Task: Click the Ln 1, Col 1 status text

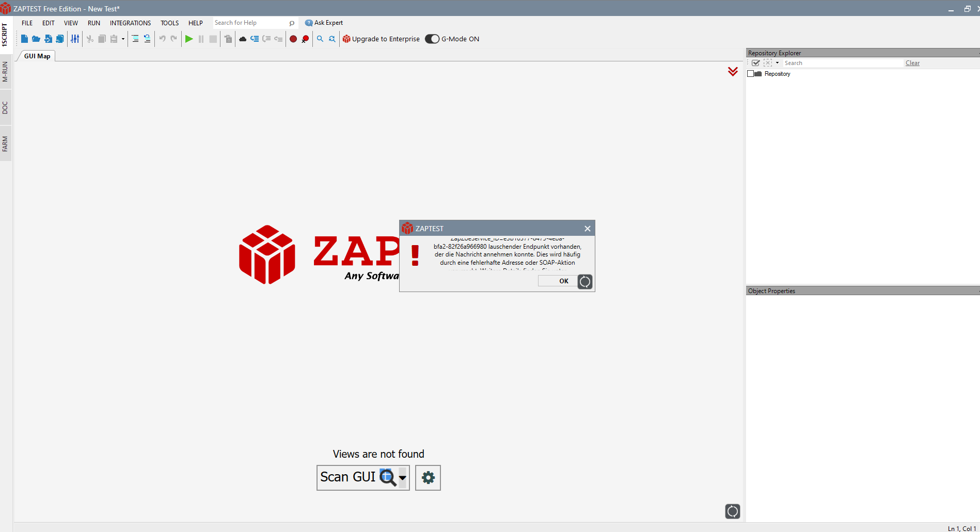Action: [x=962, y=528]
